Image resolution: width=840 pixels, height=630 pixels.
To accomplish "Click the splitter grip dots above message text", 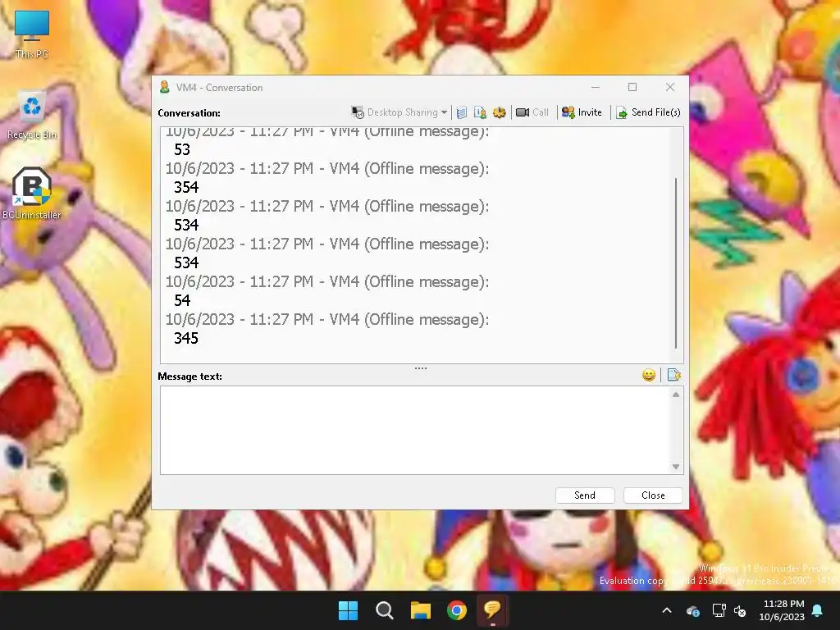I will (x=421, y=368).
